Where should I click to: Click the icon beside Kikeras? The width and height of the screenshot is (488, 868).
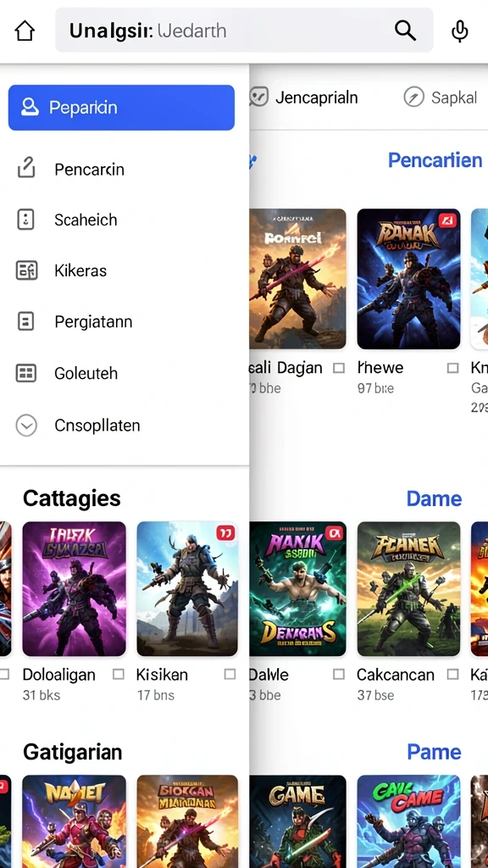pyautogui.click(x=26, y=270)
